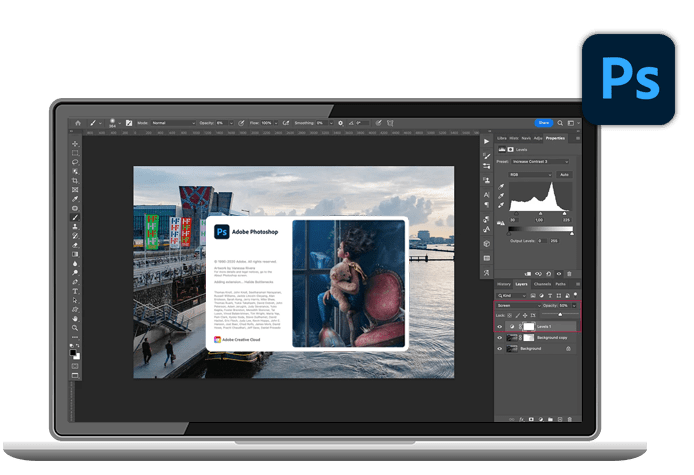
Task: Select the Eyedropper tool in the left toolbar
Action: pos(75,199)
